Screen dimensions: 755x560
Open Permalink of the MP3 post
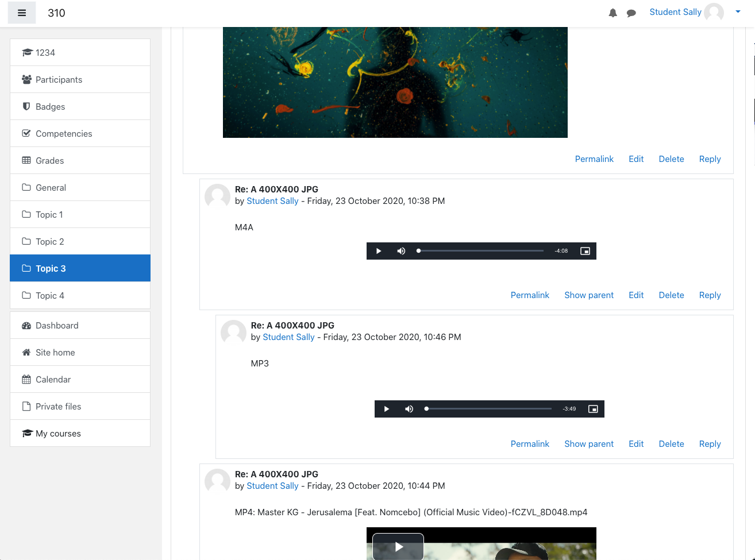530,444
